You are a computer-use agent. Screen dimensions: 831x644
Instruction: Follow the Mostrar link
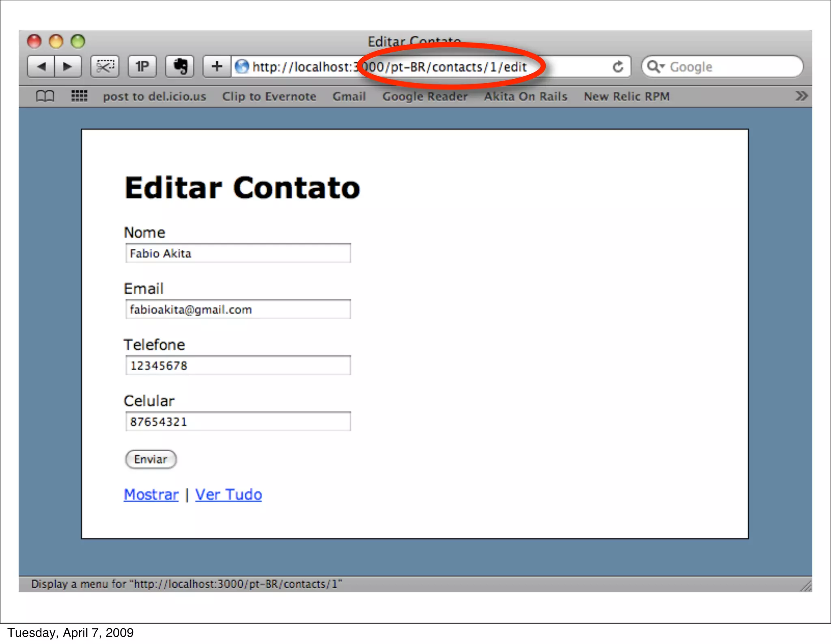151,495
